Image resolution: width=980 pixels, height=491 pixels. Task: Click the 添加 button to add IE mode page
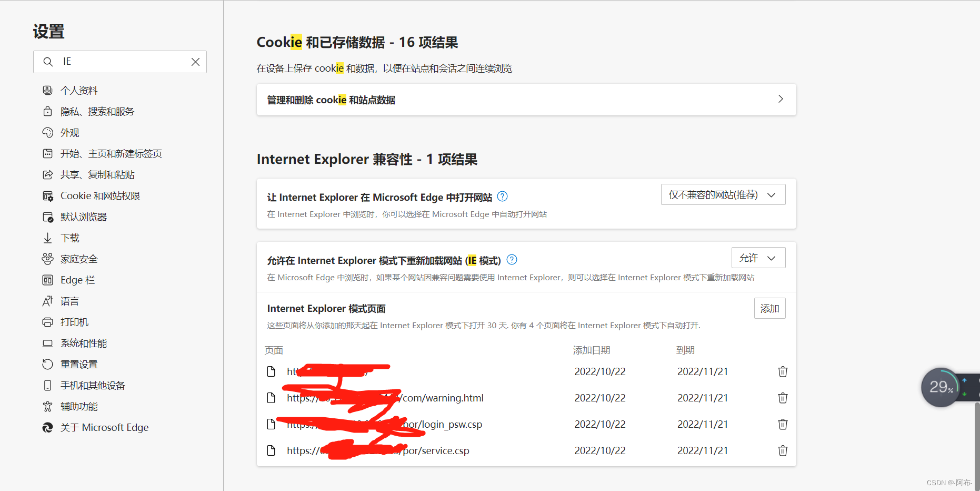coord(769,308)
